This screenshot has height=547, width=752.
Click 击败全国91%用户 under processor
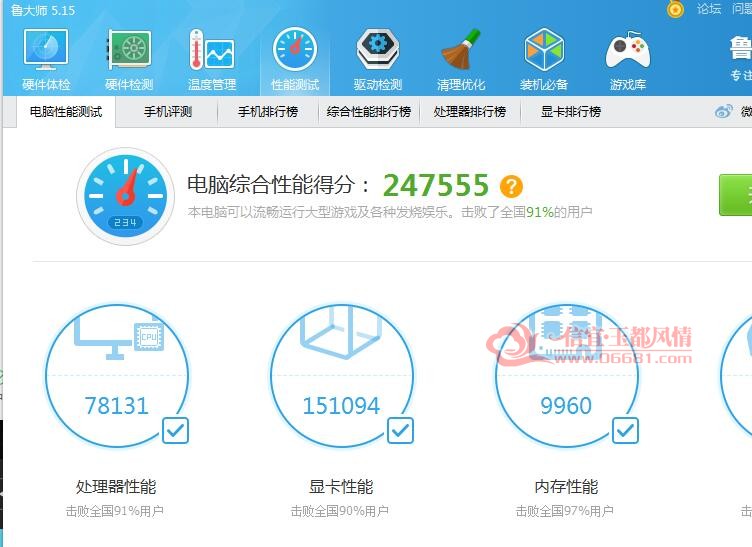coord(115,511)
